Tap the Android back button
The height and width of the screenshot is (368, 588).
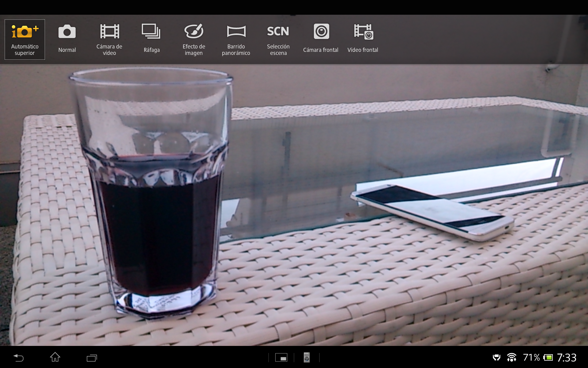pos(18,358)
